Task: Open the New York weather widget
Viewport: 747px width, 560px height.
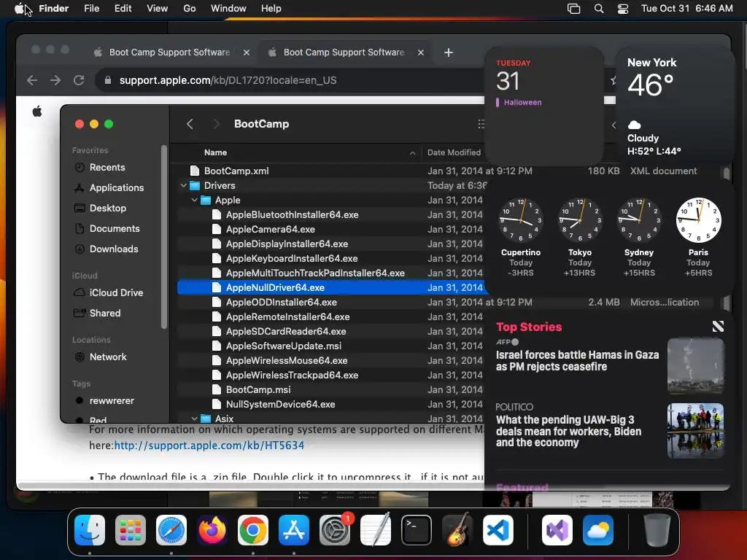Action: pyautogui.click(x=675, y=105)
